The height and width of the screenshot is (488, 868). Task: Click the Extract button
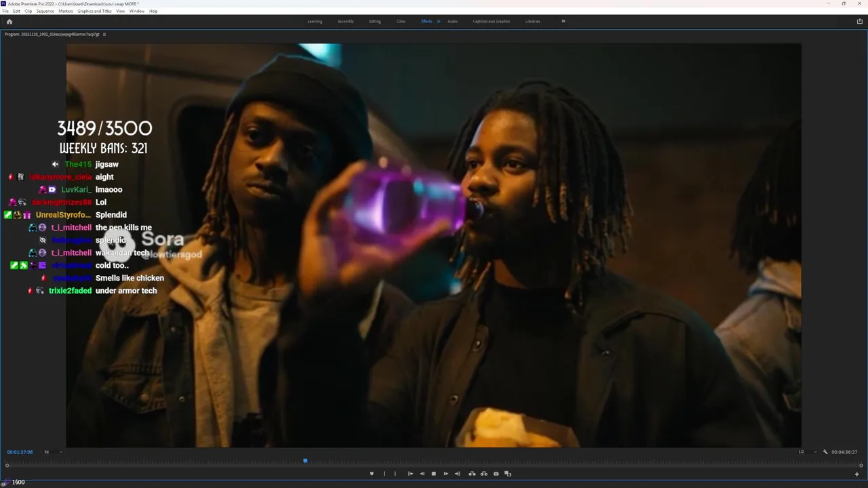[x=484, y=474]
